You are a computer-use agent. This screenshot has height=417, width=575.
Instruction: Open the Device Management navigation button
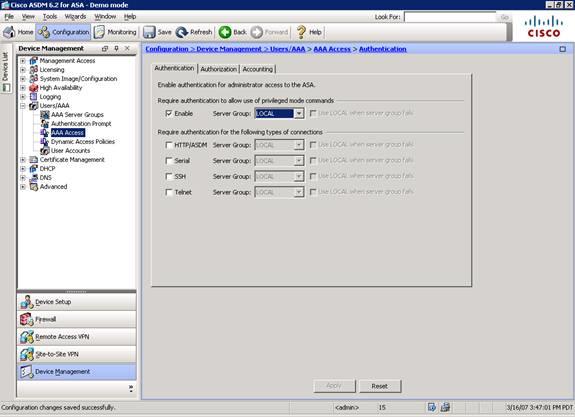(77, 372)
